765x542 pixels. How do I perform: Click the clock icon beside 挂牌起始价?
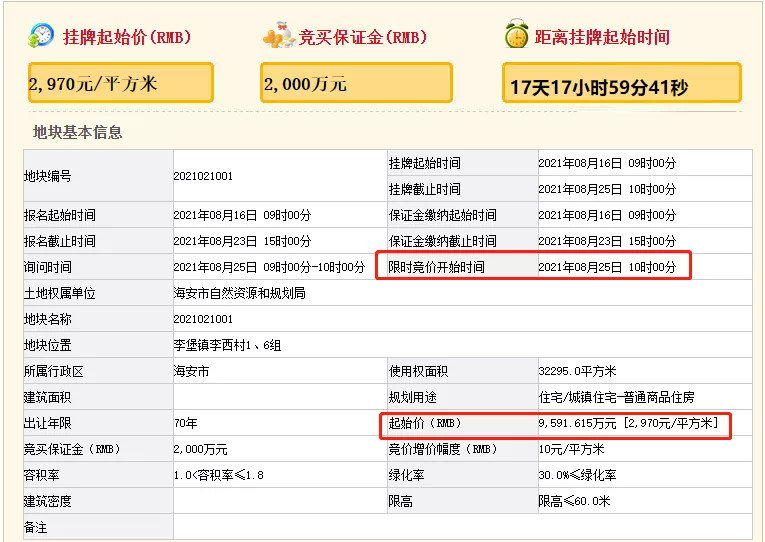tap(41, 36)
